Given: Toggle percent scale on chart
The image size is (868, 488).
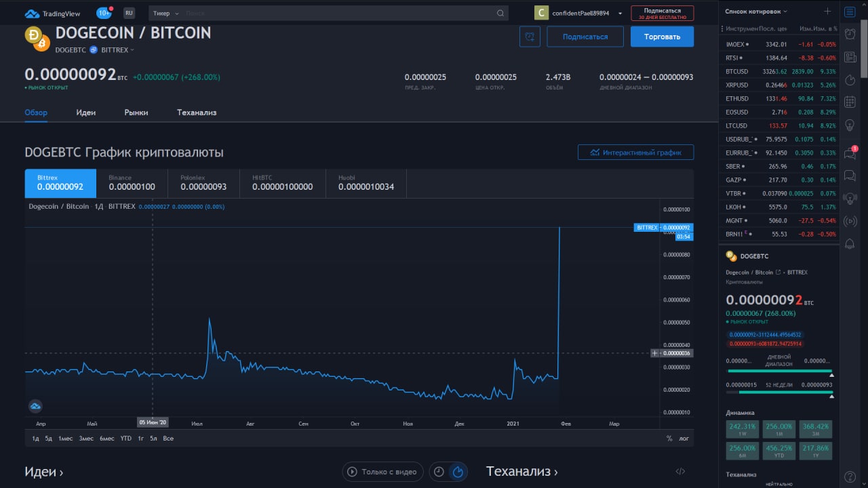Looking at the screenshot, I should point(669,439).
